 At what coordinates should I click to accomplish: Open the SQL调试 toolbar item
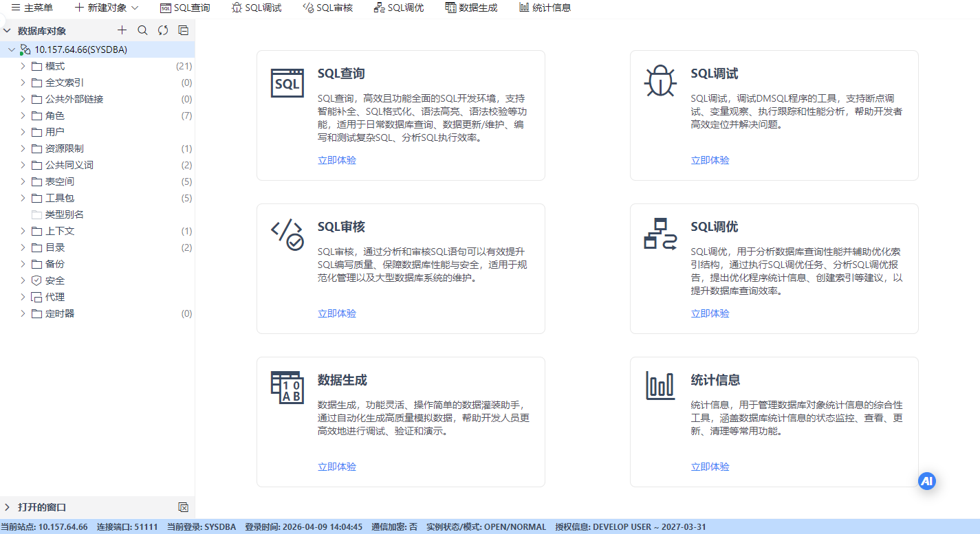[x=257, y=8]
